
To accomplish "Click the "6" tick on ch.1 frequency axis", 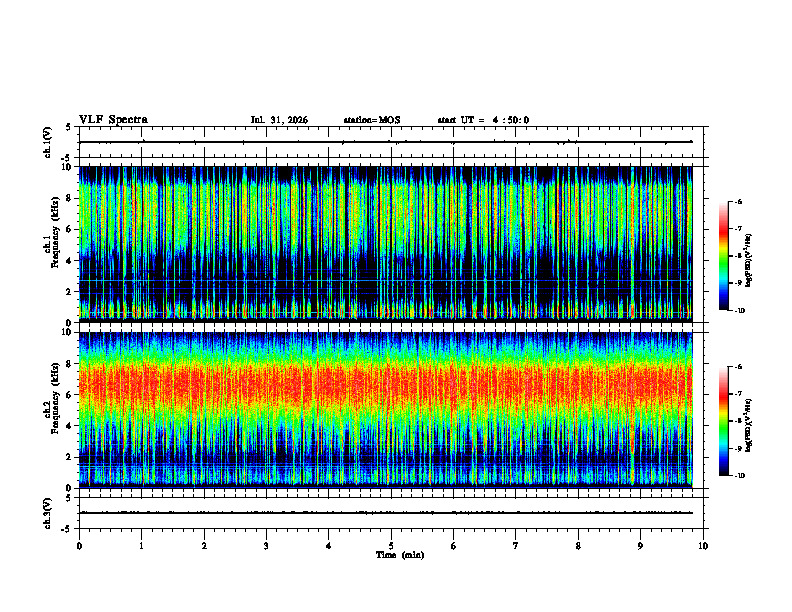I will 70,230.
